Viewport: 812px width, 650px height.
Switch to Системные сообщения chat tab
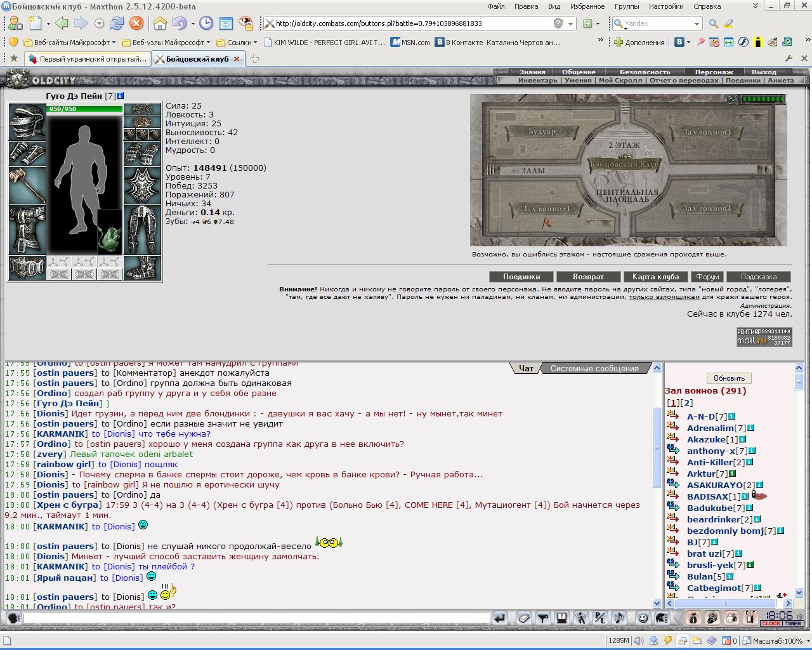tap(594, 368)
